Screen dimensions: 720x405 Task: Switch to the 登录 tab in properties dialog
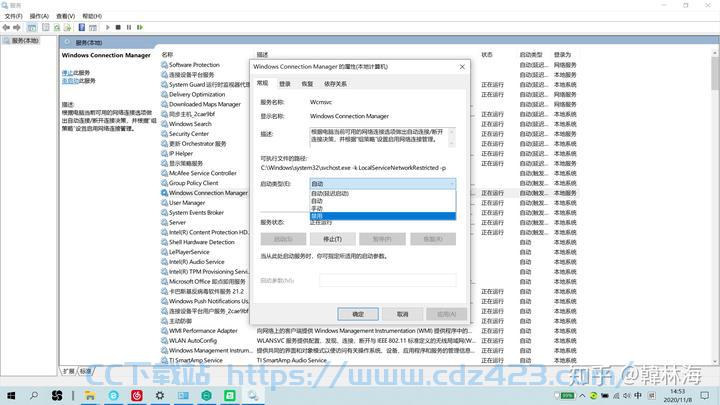(285, 84)
